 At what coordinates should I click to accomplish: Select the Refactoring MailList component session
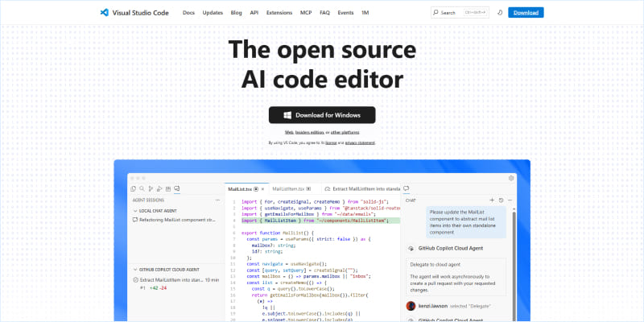coord(174,220)
